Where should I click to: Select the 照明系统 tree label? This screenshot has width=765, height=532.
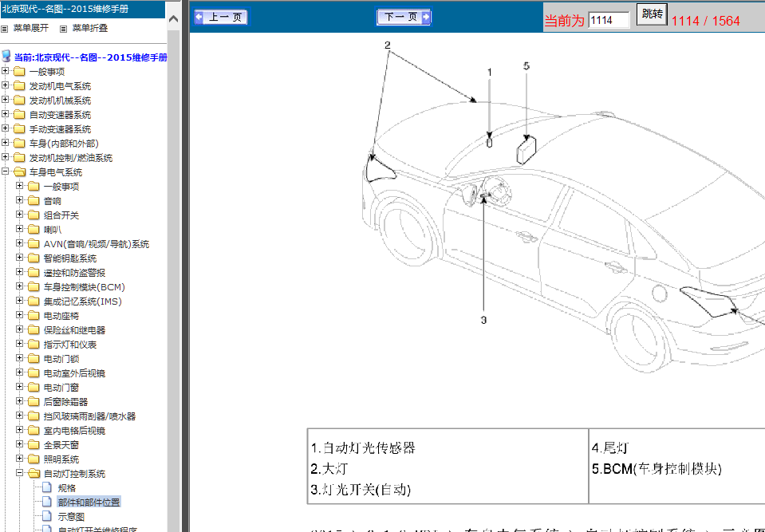click(x=61, y=459)
